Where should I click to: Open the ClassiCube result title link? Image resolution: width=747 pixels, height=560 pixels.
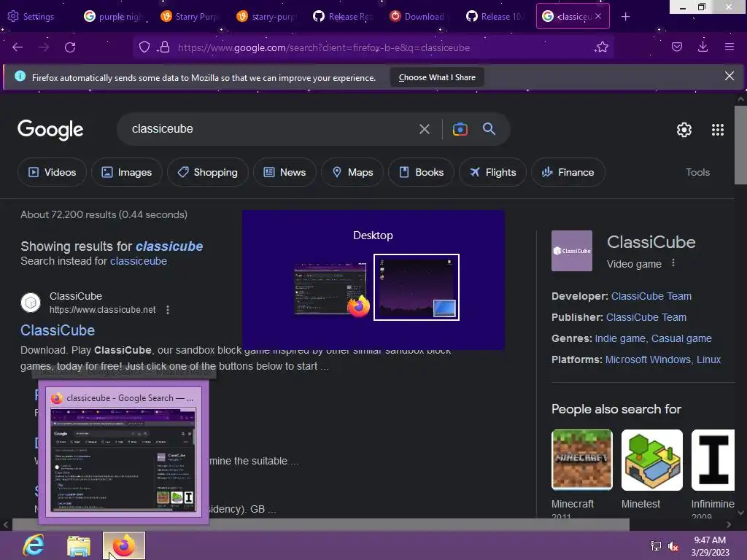click(58, 330)
